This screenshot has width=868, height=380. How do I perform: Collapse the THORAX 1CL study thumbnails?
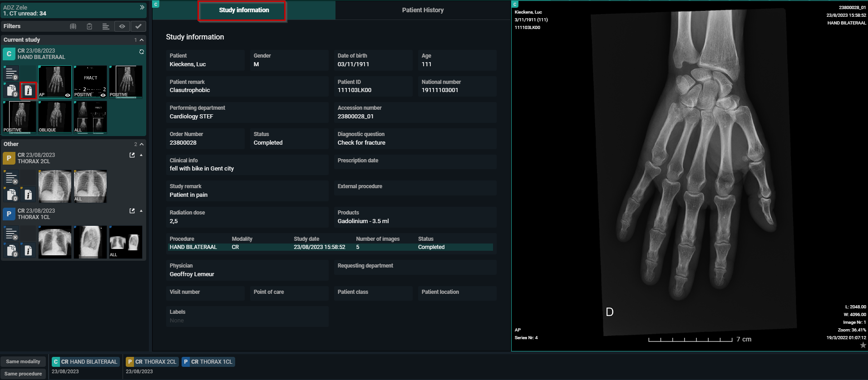pyautogui.click(x=141, y=211)
